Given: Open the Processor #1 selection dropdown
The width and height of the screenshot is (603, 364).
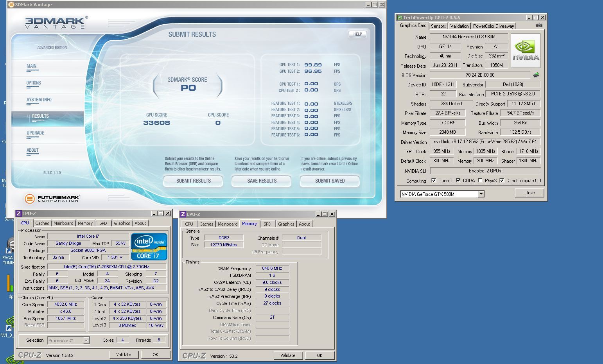Looking at the screenshot, I should 86,341.
